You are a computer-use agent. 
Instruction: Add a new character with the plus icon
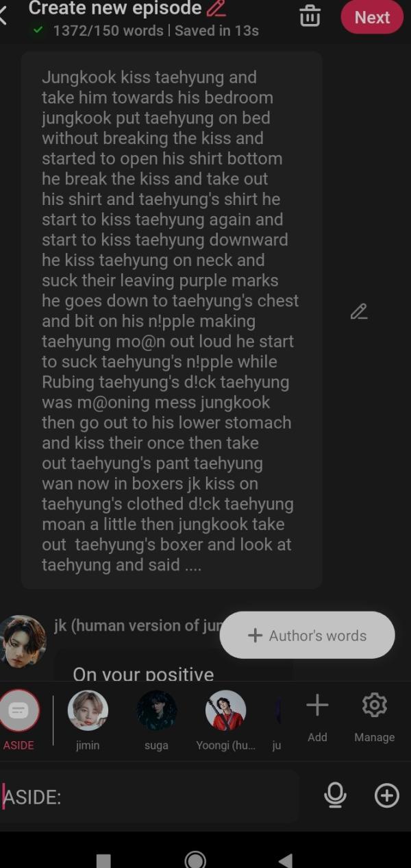pos(317,716)
